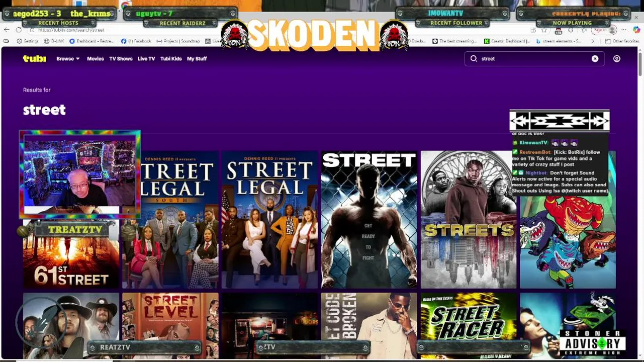Reload the page with refresh icon

[x=19, y=30]
